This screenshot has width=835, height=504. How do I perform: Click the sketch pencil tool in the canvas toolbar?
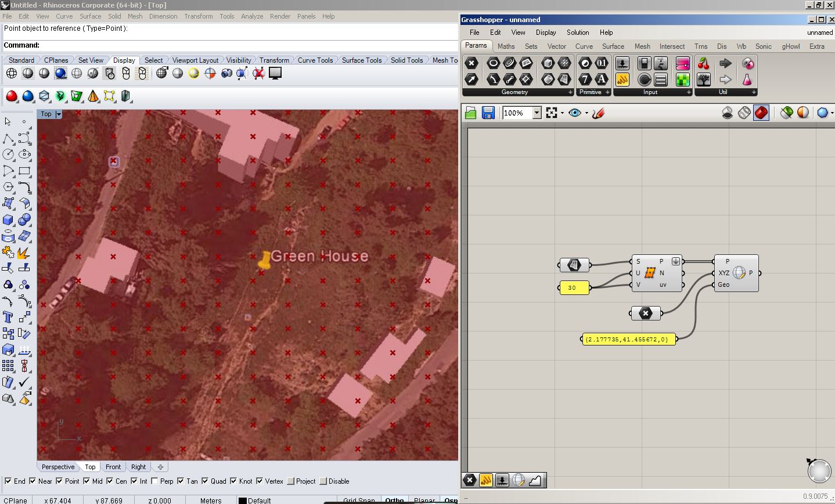pyautogui.click(x=598, y=113)
